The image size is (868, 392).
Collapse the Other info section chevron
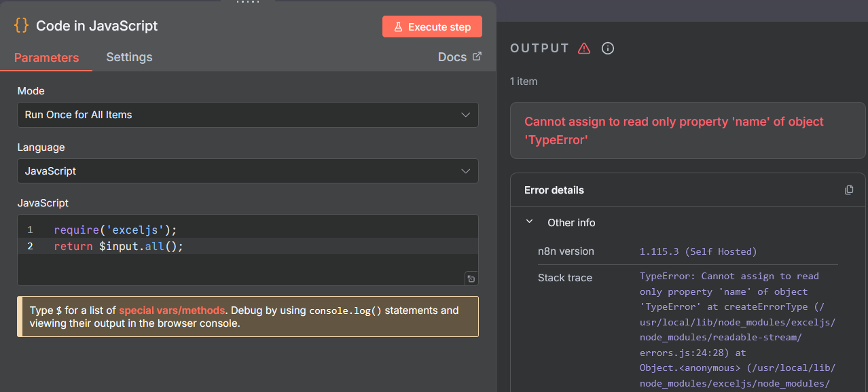pos(530,222)
